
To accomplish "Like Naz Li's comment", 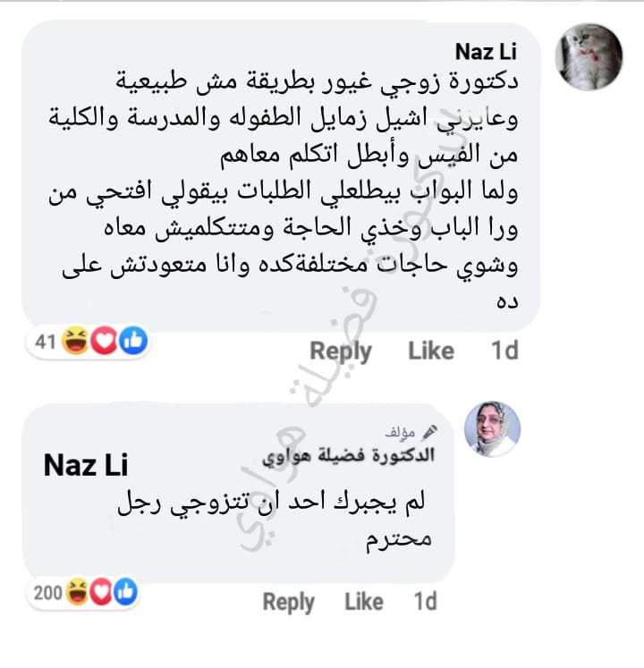I will (x=431, y=351).
